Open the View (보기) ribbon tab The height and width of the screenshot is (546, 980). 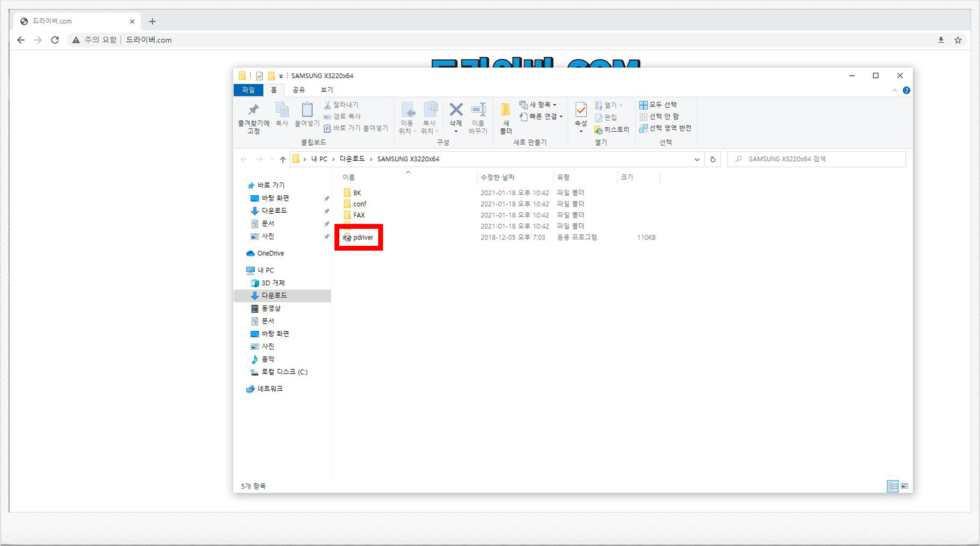point(327,90)
